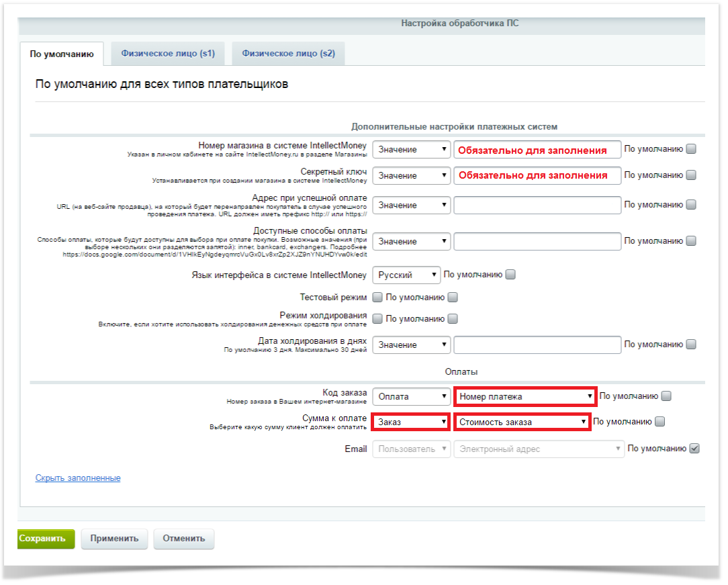Image resolution: width=728 pixels, height=585 pixels.
Task: Switch to the Физическое лицо (s1) tab
Action: coord(168,54)
